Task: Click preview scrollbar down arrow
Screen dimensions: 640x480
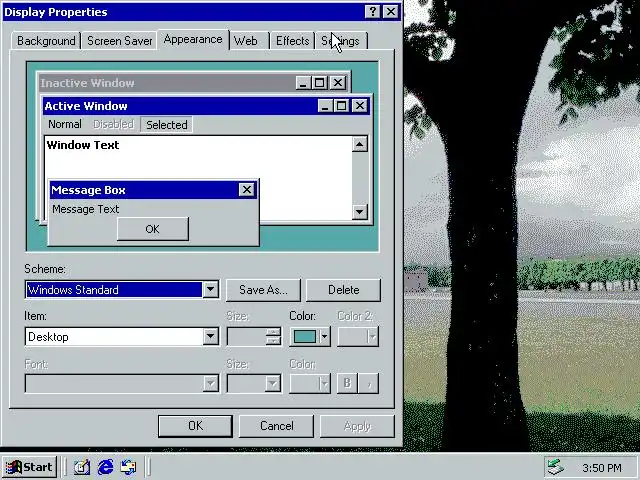Action: pyautogui.click(x=360, y=211)
